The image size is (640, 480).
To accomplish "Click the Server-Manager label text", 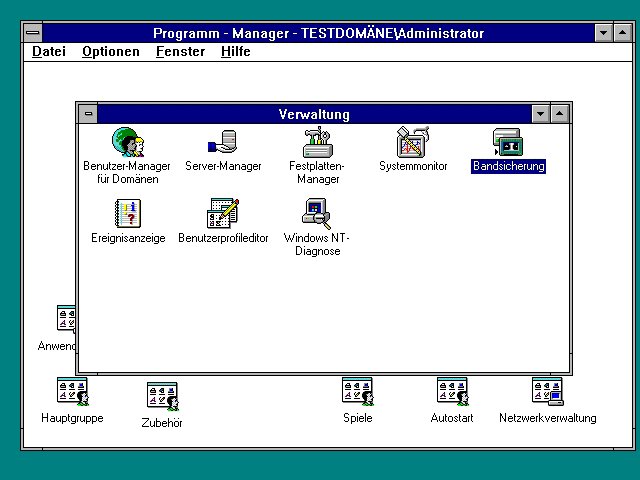I will (223, 166).
